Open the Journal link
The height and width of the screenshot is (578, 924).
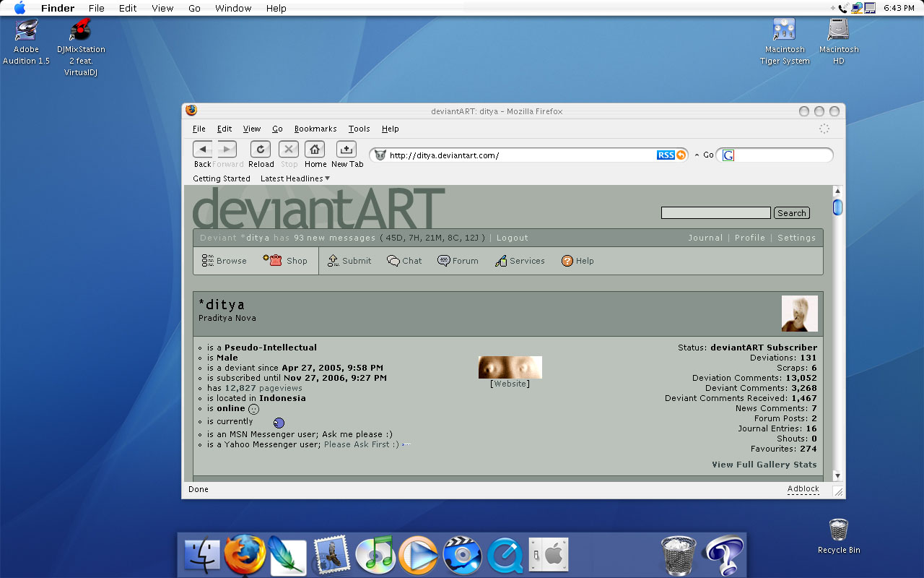point(705,238)
